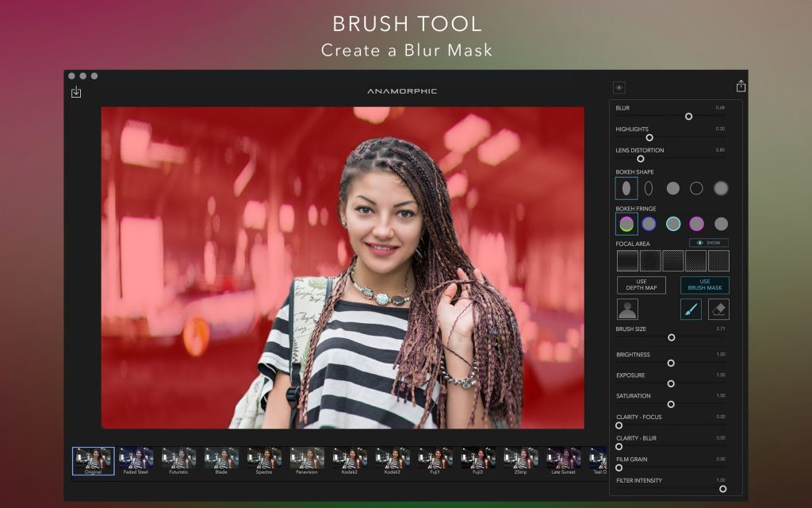812x508 pixels.
Task: Select the magenta bokeh fringe swatch
Action: click(695, 223)
